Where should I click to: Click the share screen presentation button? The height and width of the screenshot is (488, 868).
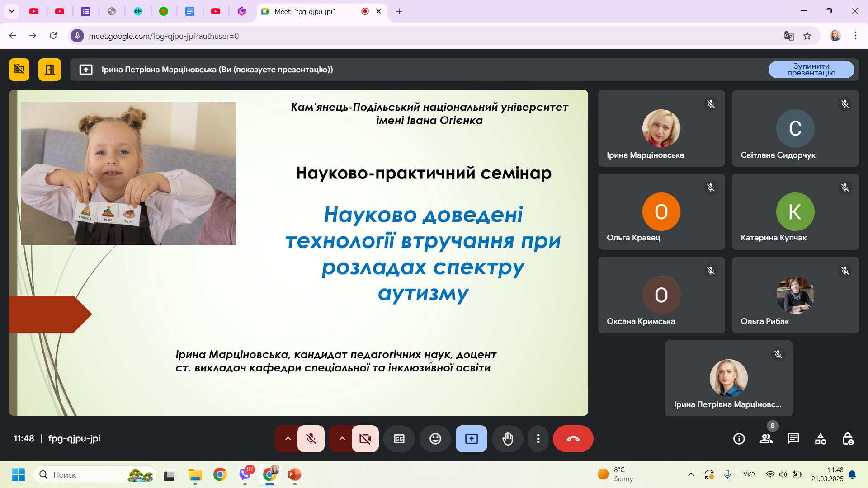point(472,439)
